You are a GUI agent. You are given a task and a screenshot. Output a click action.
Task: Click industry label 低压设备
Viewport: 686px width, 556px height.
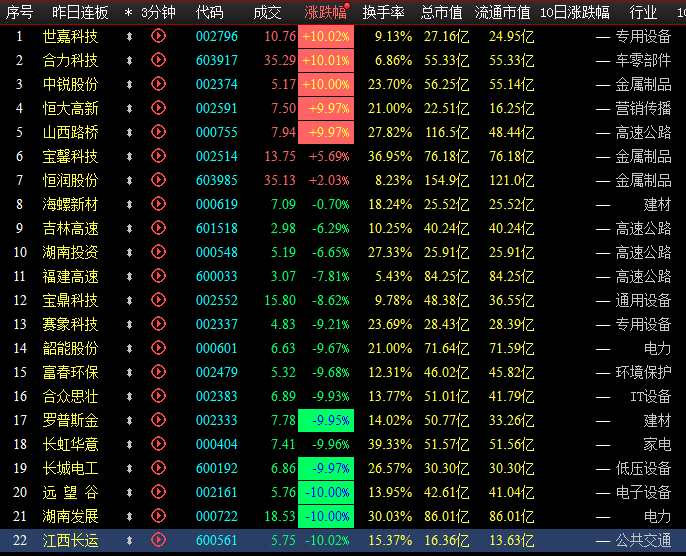click(643, 469)
